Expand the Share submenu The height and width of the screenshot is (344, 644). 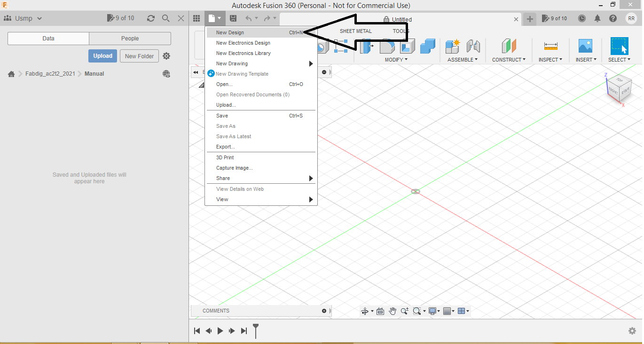(x=311, y=179)
